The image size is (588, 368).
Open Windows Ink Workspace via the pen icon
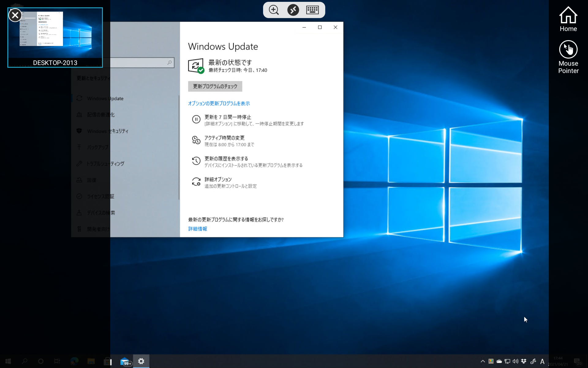pyautogui.click(x=533, y=361)
